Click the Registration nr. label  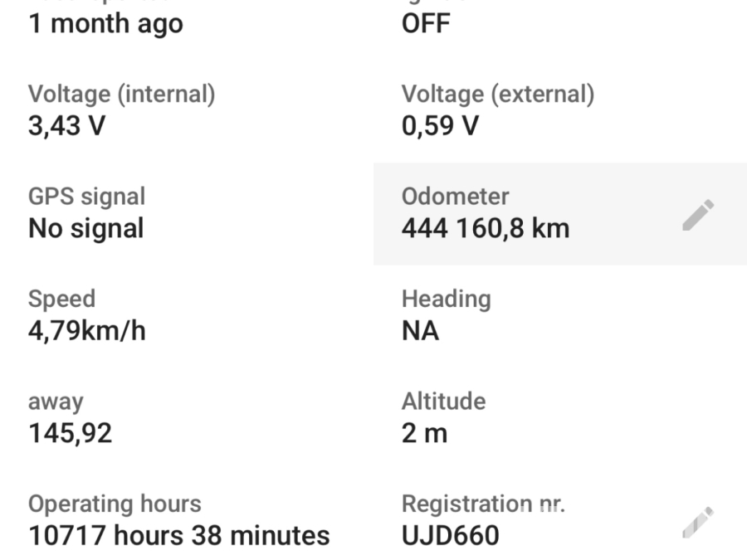(x=483, y=504)
